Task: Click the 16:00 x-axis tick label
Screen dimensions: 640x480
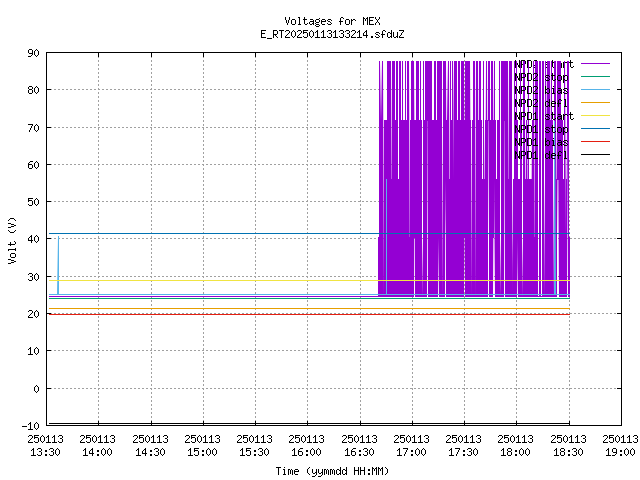Action: point(307,446)
